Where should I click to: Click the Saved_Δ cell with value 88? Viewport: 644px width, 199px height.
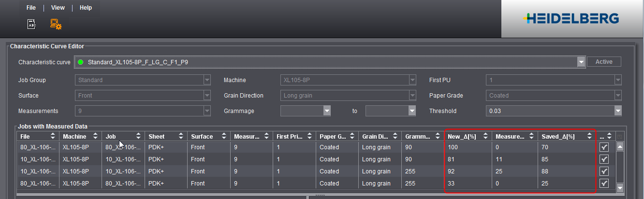pyautogui.click(x=567, y=171)
